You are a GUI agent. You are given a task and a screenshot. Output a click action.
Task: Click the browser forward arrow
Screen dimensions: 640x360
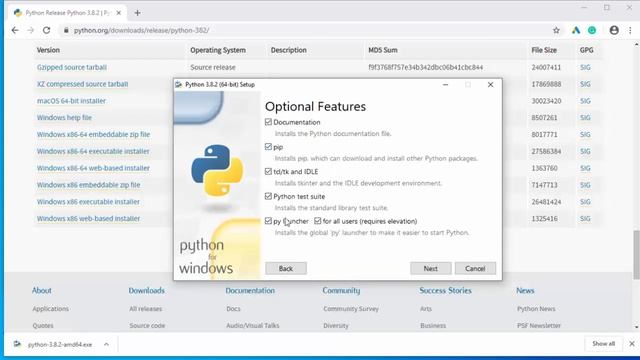[x=31, y=30]
